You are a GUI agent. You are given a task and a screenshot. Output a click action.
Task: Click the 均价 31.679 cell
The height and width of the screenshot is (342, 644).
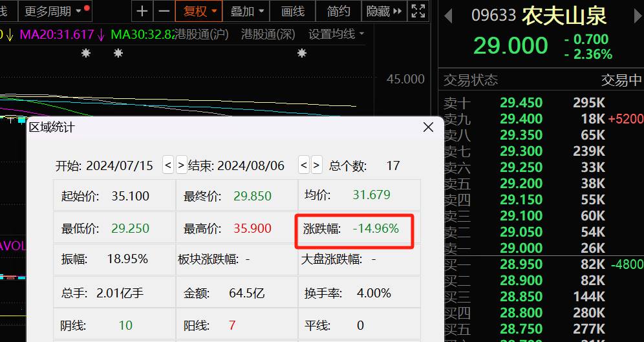click(x=360, y=195)
